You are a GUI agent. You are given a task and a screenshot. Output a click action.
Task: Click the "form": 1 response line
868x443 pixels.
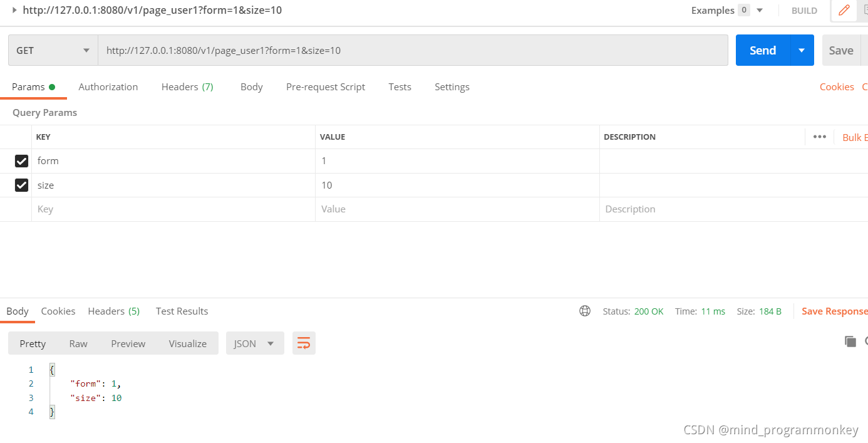[x=95, y=383]
